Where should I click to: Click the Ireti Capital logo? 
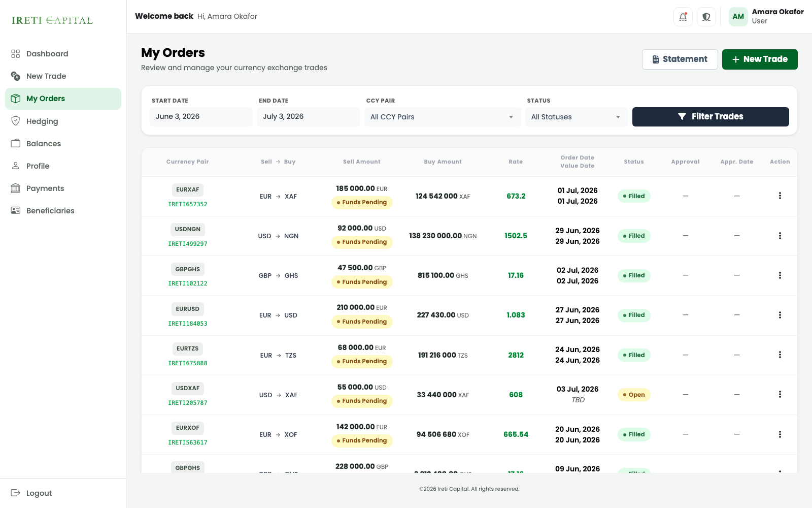pyautogui.click(x=52, y=20)
